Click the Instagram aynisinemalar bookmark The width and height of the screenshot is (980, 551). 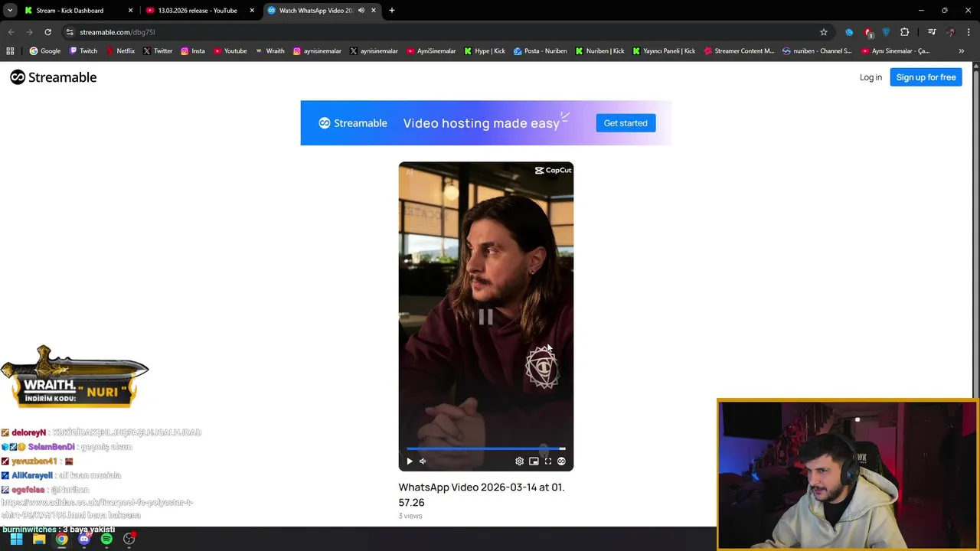pyautogui.click(x=317, y=51)
